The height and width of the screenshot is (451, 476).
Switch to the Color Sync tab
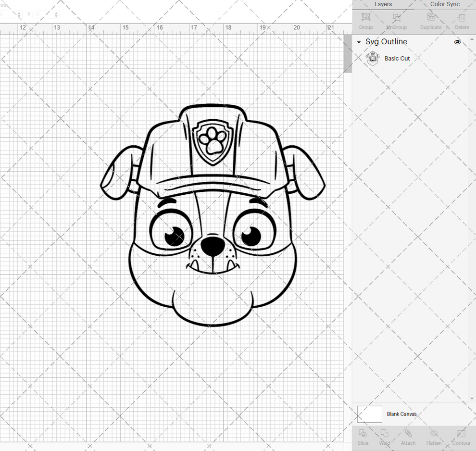coord(444,4)
